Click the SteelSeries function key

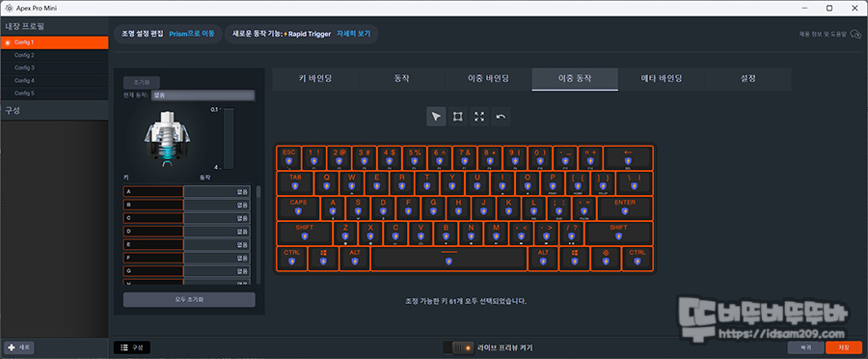pos(606,259)
